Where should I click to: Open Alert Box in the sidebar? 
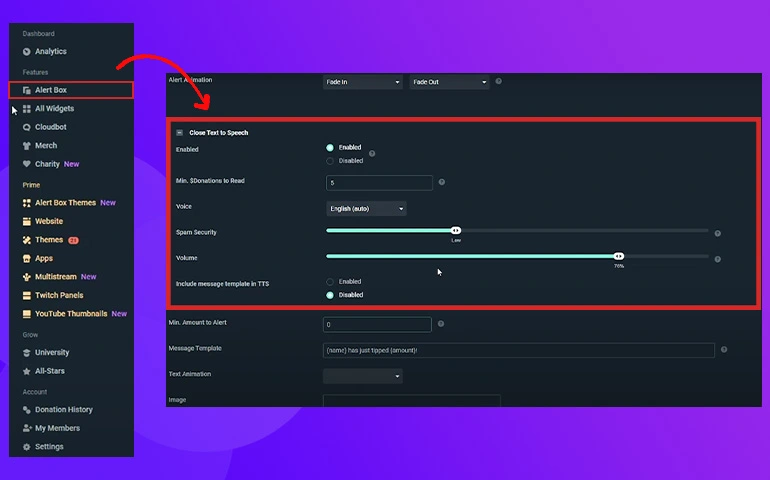pos(51,90)
